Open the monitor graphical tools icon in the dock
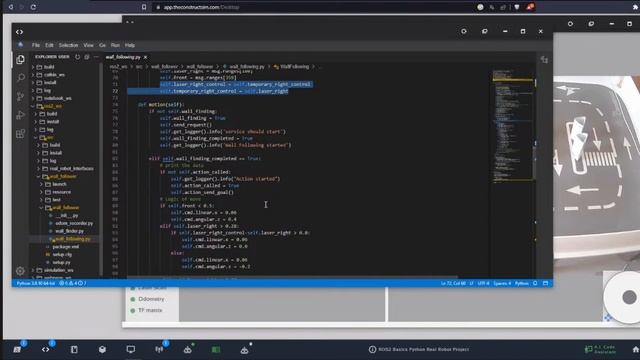 [131, 349]
